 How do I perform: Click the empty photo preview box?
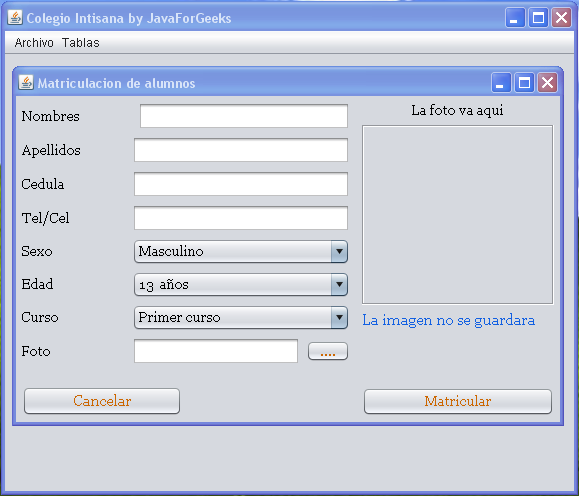pos(458,215)
